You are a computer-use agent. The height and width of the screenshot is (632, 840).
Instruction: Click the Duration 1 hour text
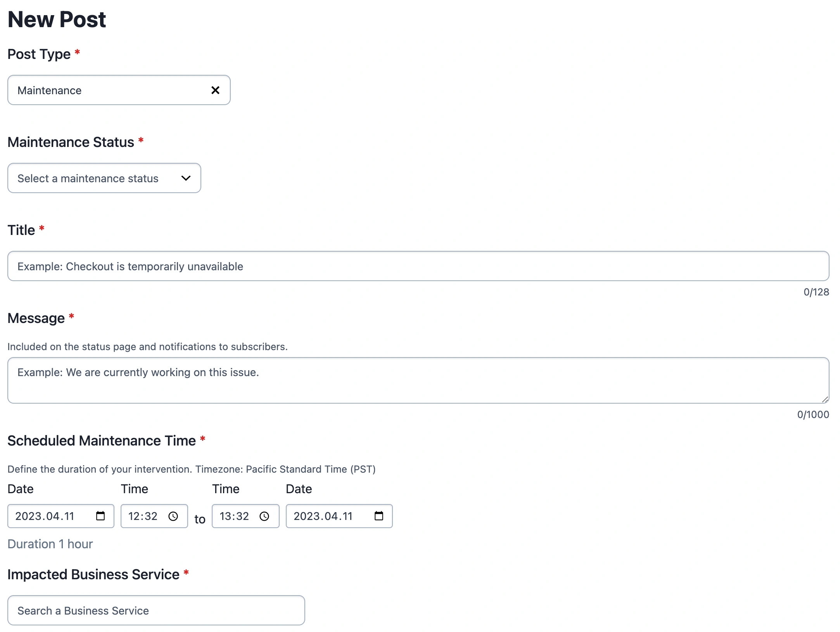pyautogui.click(x=50, y=544)
